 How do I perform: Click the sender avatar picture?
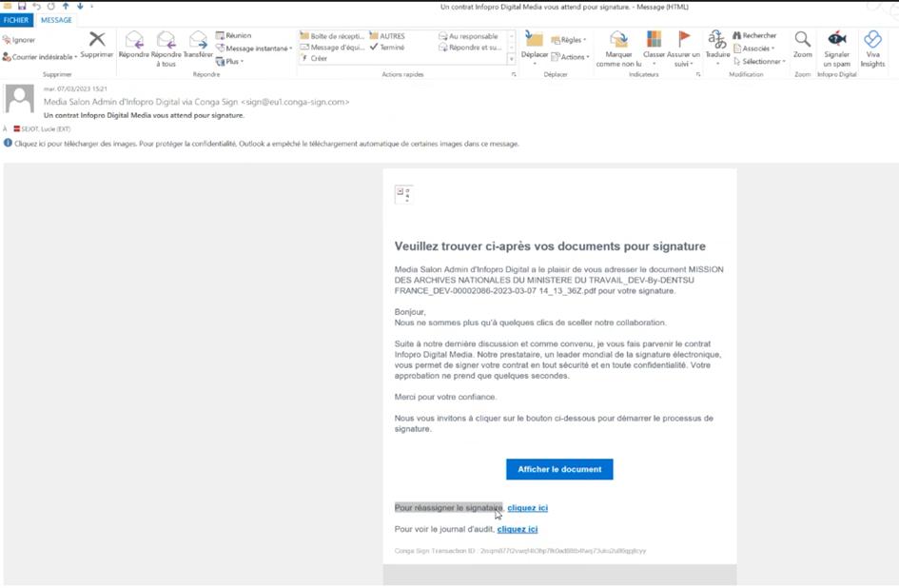click(19, 99)
